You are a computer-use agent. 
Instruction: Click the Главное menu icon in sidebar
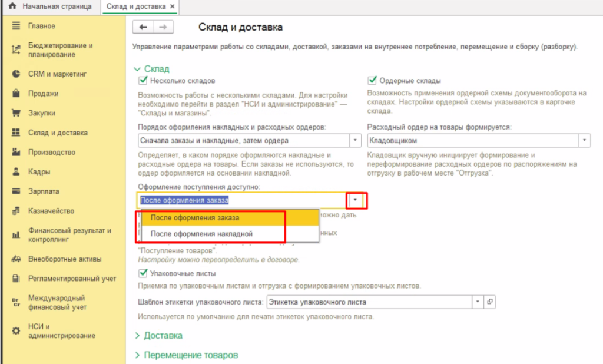[x=16, y=26]
